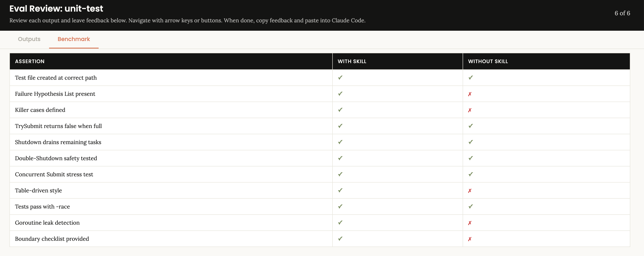The height and width of the screenshot is (256, 644).
Task: Click with-skill checkmark for Double-Shutdown safety tested
Action: [340, 158]
